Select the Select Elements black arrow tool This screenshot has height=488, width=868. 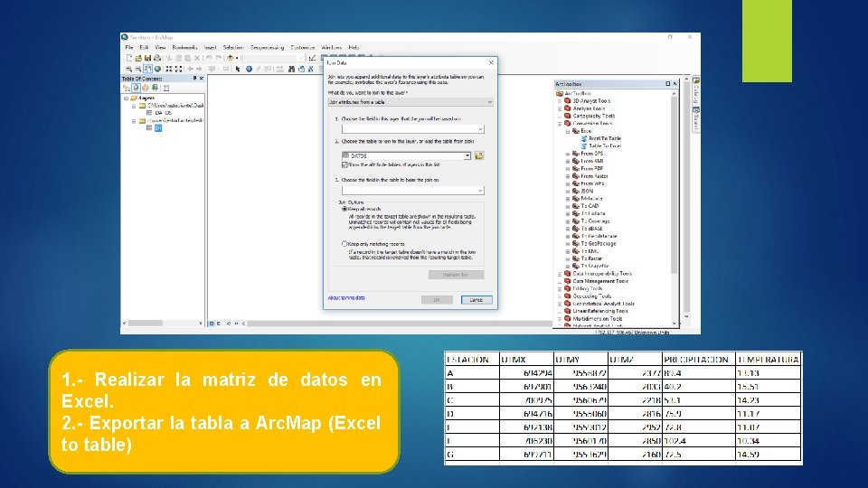click(238, 70)
